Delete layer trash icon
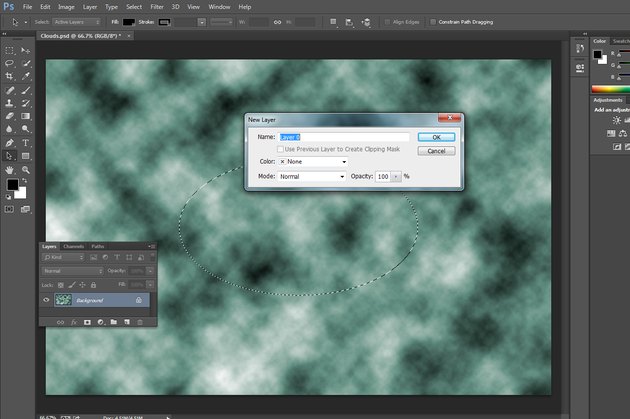630x419 pixels. (140, 322)
